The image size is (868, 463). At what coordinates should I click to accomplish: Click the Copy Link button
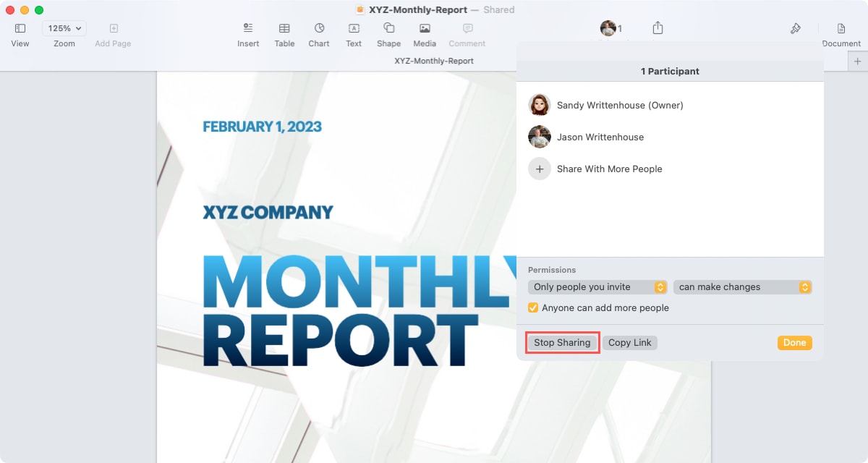630,343
